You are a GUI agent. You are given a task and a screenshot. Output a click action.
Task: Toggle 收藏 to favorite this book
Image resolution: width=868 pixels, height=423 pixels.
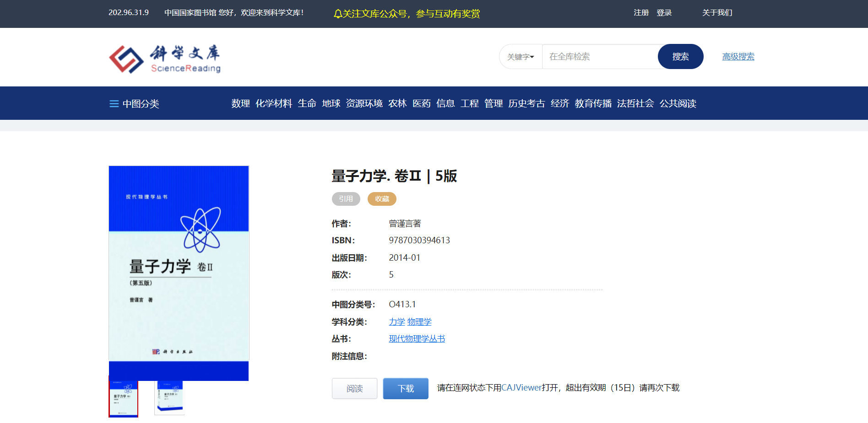[382, 199]
